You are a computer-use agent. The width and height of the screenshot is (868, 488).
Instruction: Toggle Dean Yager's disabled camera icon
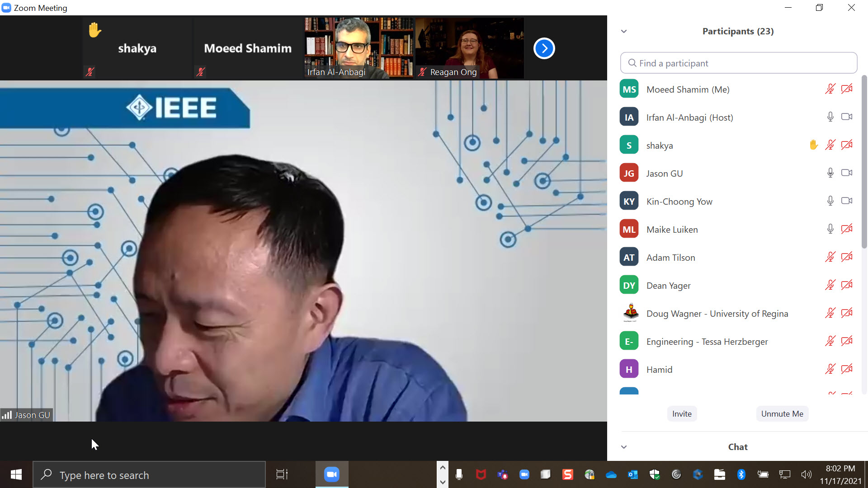[847, 285]
